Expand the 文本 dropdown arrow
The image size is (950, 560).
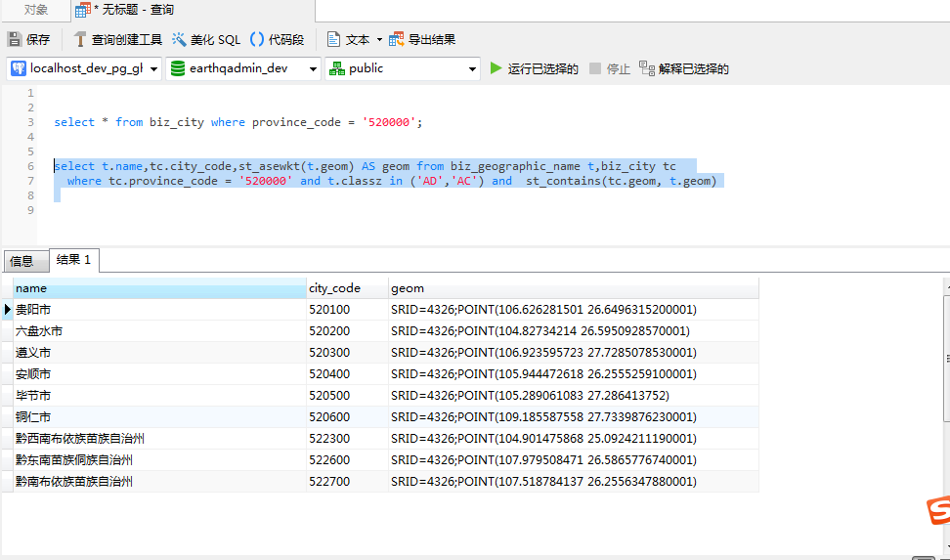pos(379,40)
